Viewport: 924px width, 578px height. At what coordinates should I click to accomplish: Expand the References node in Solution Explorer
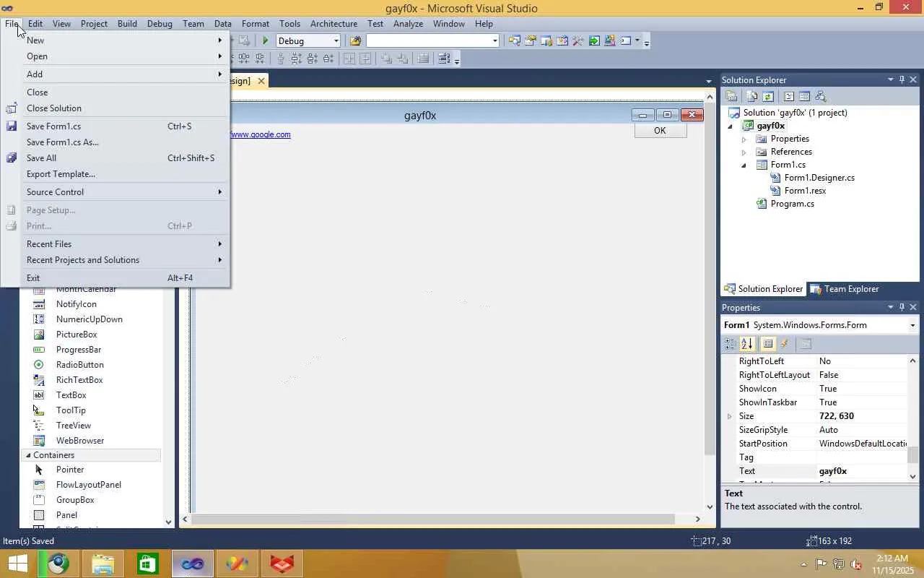click(x=744, y=152)
